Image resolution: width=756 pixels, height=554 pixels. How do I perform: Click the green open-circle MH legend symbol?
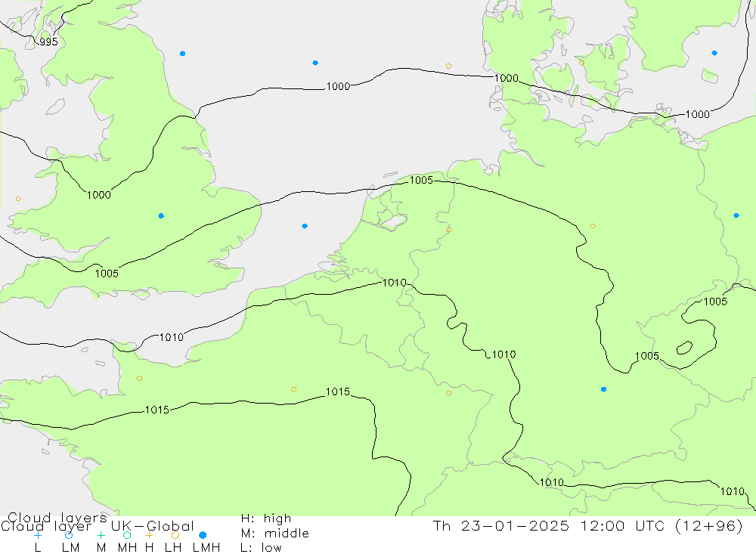[x=127, y=535]
